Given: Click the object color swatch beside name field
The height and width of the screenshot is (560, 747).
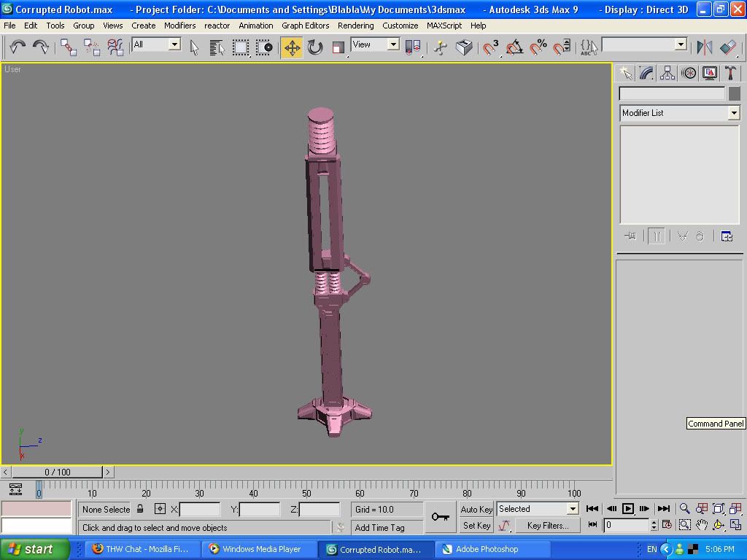Looking at the screenshot, I should [734, 93].
